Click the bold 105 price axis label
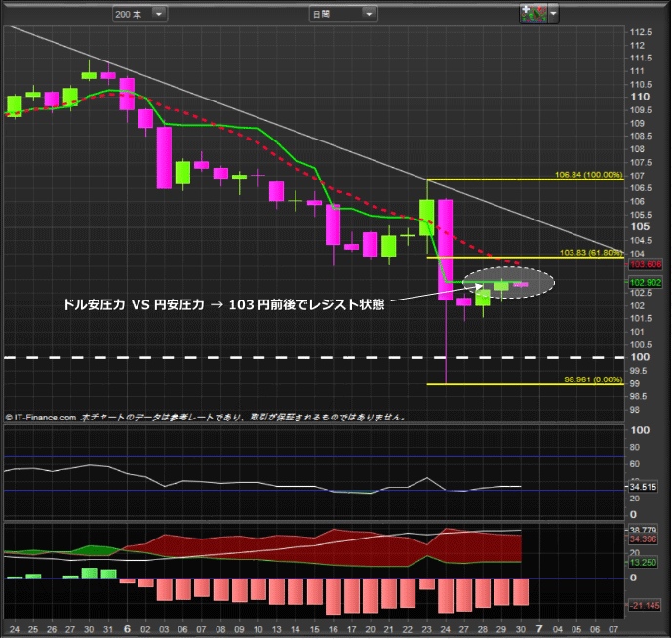The image size is (672, 639). (640, 227)
